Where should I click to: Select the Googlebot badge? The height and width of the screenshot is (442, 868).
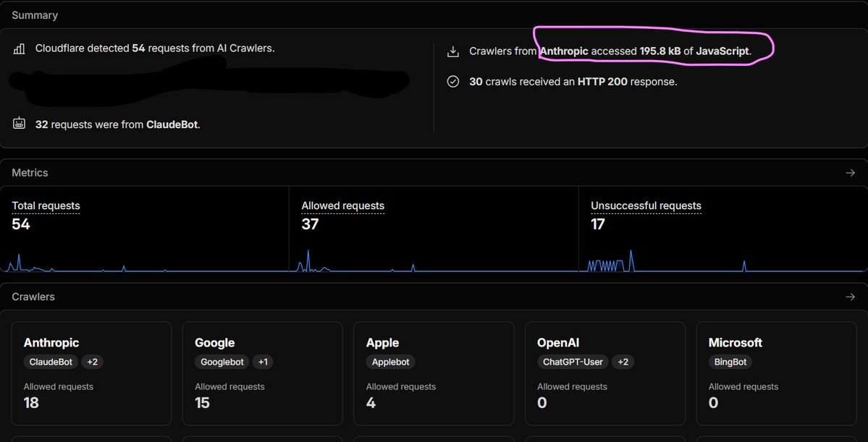[222, 362]
